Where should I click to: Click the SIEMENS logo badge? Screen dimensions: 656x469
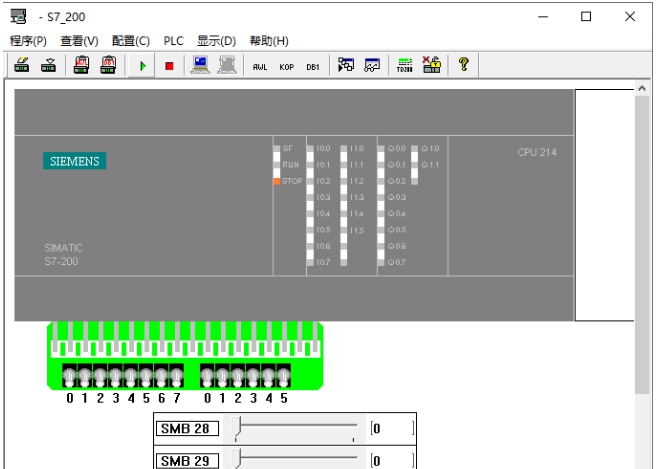coord(74,161)
